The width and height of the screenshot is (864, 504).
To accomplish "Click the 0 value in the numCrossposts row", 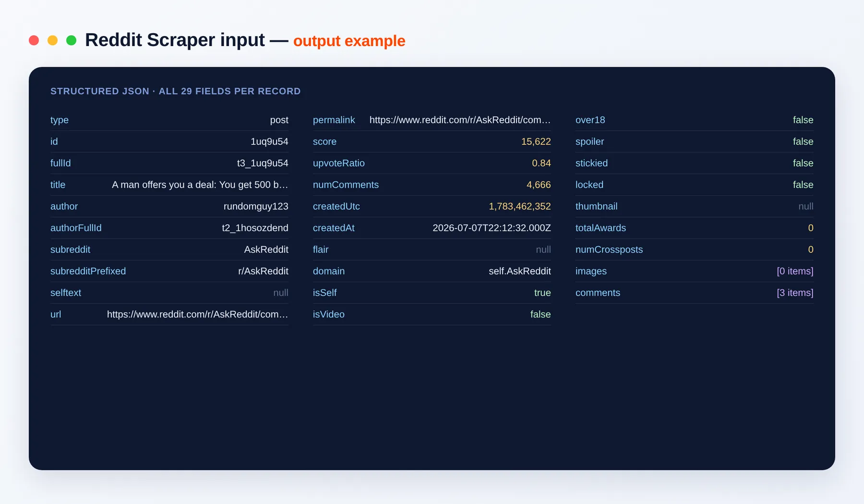I will [811, 250].
